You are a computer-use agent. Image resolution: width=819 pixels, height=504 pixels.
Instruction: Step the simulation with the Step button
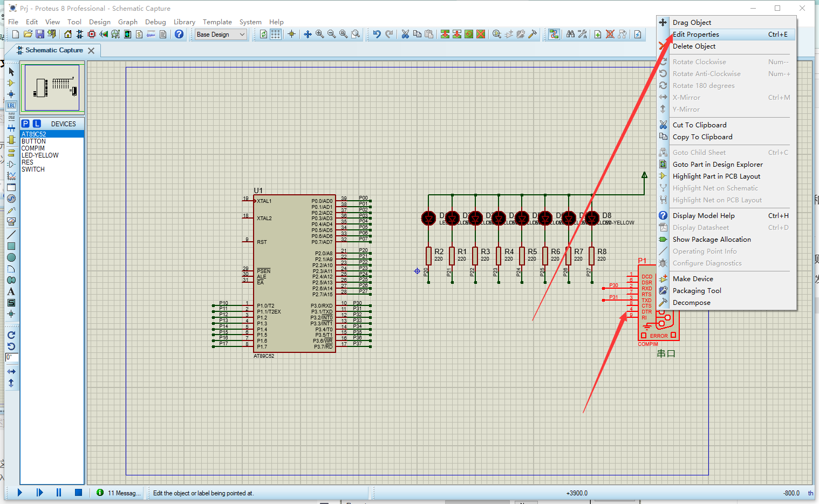point(39,492)
